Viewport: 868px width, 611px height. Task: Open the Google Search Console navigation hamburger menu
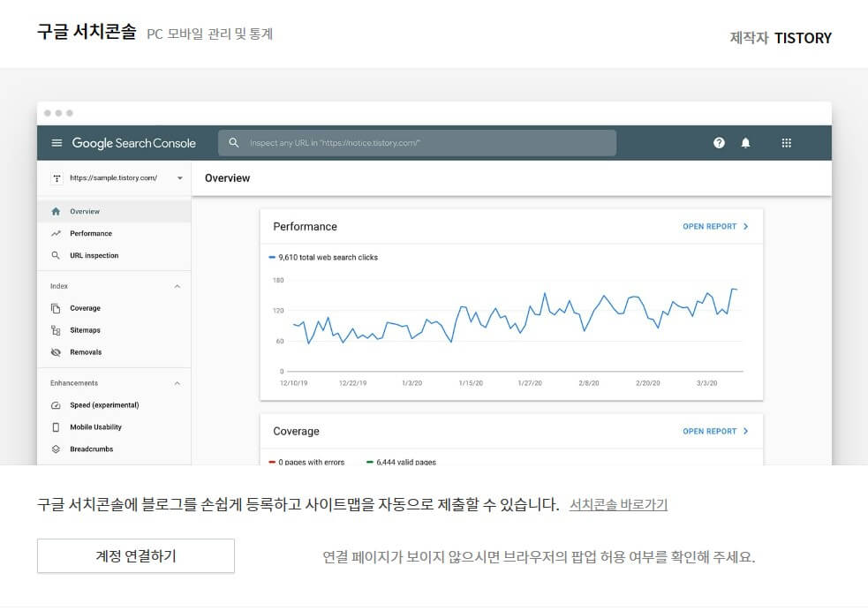(x=56, y=143)
